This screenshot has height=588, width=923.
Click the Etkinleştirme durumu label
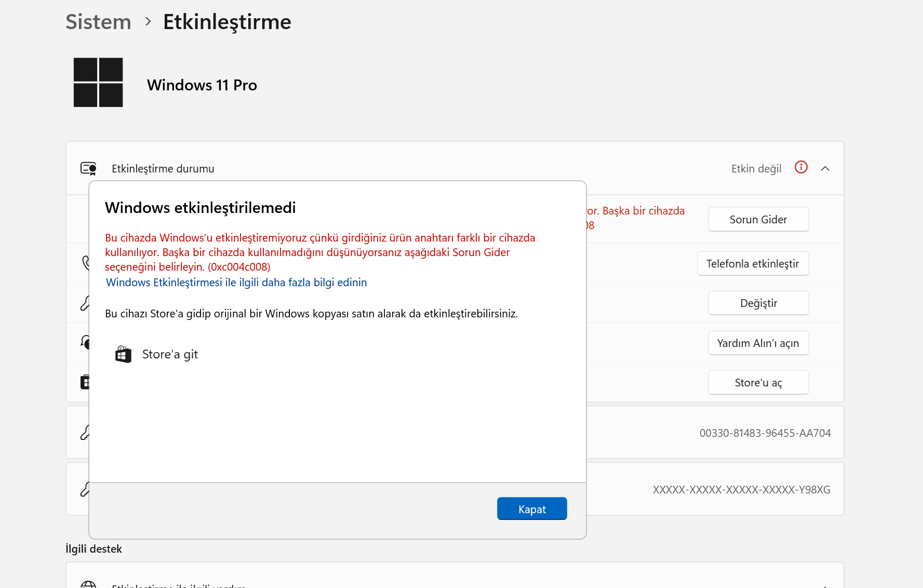(163, 168)
